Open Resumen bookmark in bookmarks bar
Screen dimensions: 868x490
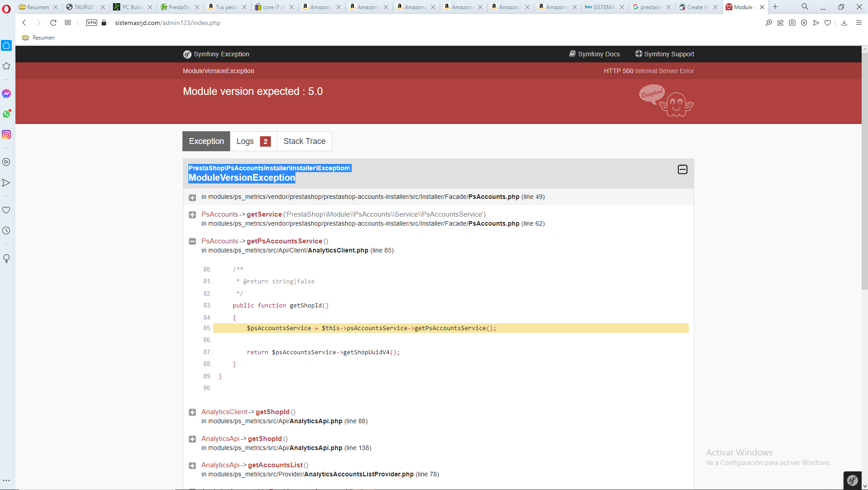click(x=38, y=38)
